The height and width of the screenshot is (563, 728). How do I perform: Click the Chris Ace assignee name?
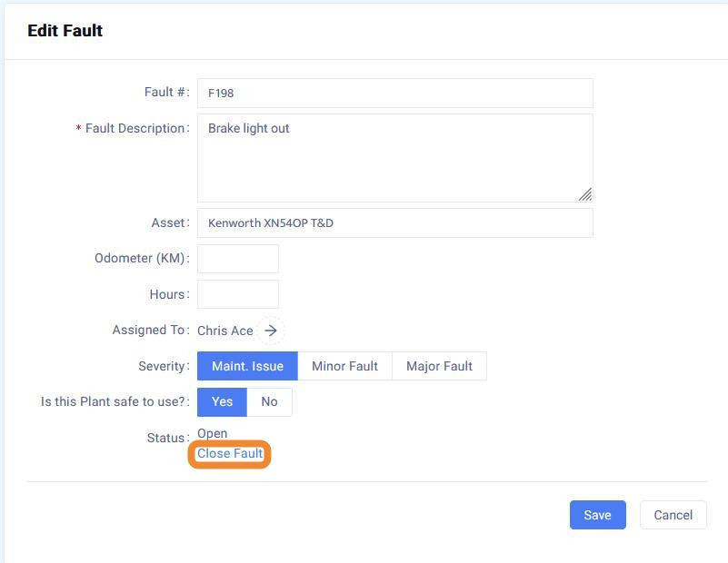point(224,331)
